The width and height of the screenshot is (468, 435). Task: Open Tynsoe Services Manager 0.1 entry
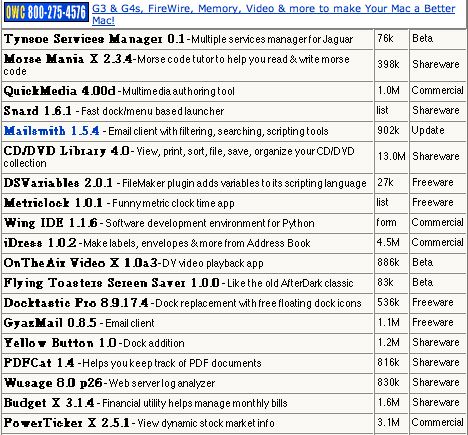pyautogui.click(x=94, y=39)
